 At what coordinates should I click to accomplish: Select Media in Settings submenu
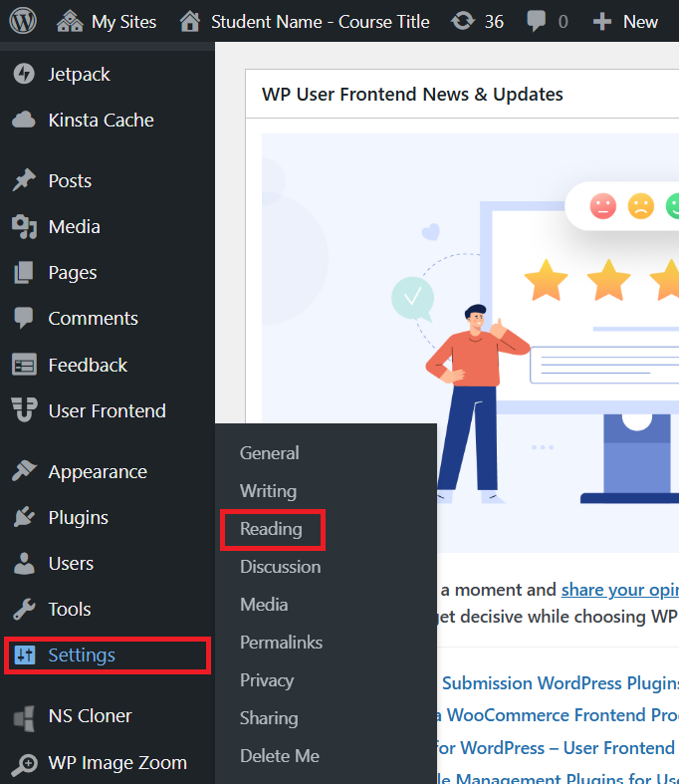[x=264, y=605]
